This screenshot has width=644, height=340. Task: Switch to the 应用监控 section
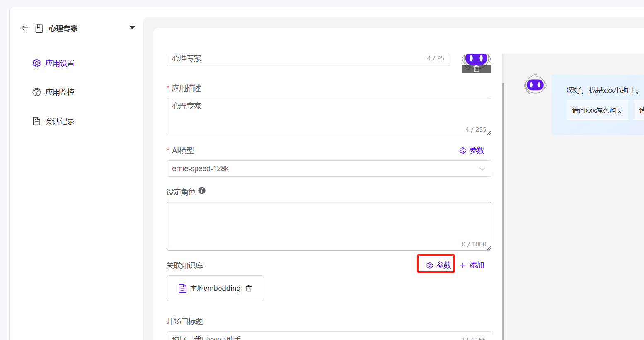coord(59,92)
